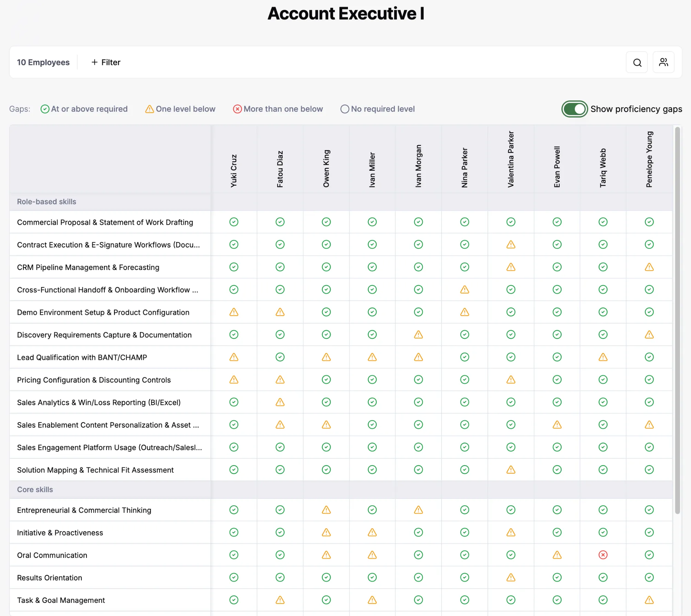Click the 10 Employees label
The image size is (691, 616).
coord(43,63)
